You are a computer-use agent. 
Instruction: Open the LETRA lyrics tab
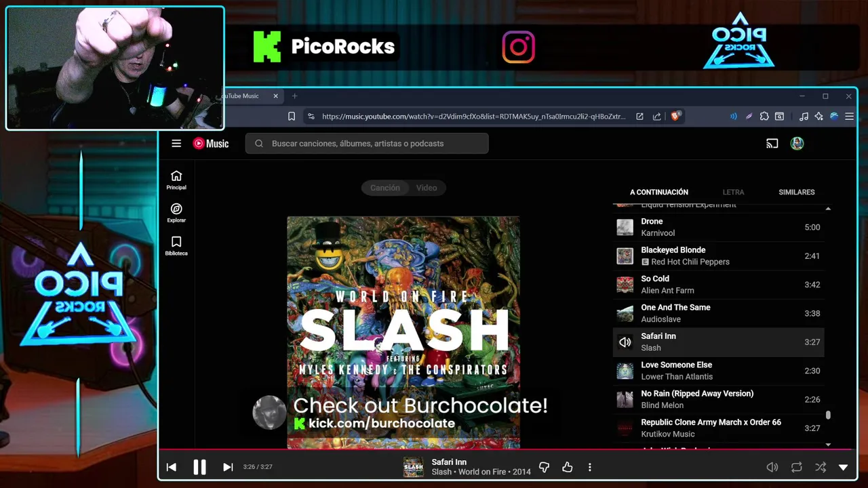click(733, 192)
